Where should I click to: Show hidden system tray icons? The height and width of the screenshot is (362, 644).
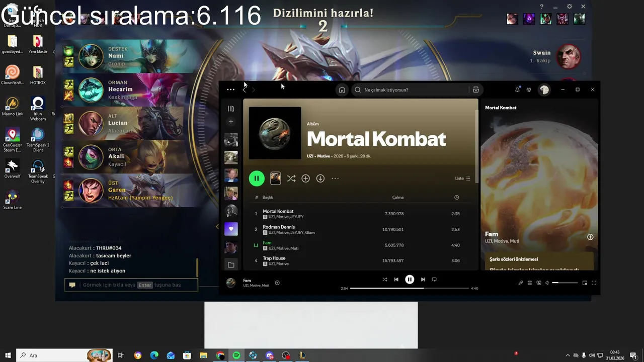pos(568,355)
